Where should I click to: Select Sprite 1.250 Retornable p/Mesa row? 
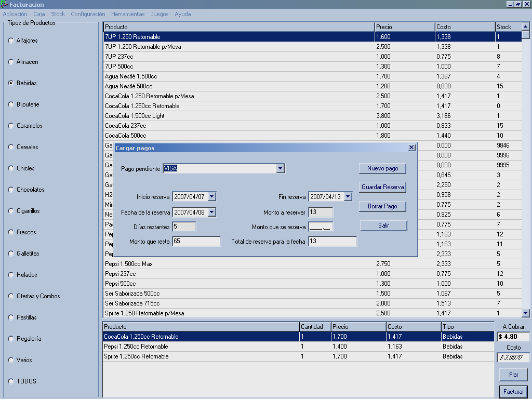click(x=312, y=313)
